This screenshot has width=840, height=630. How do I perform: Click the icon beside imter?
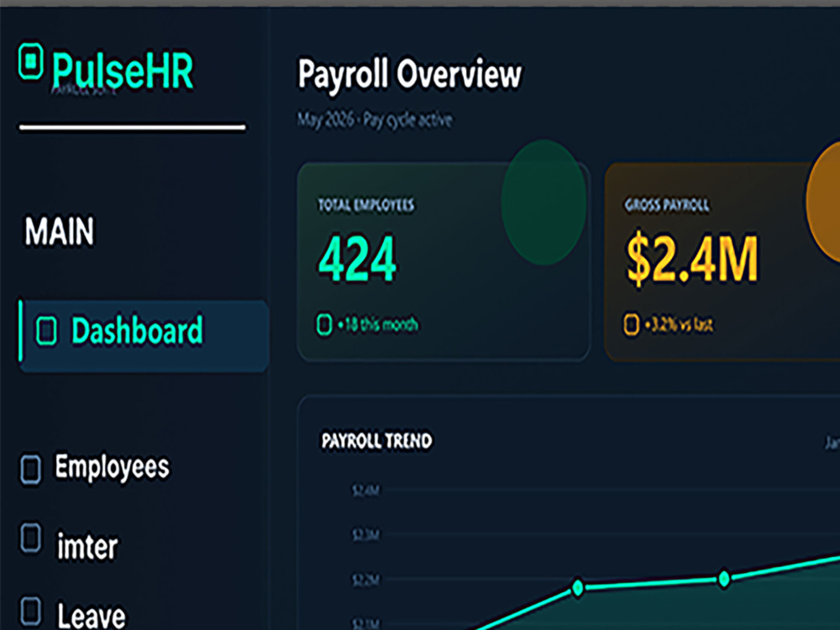point(30,538)
